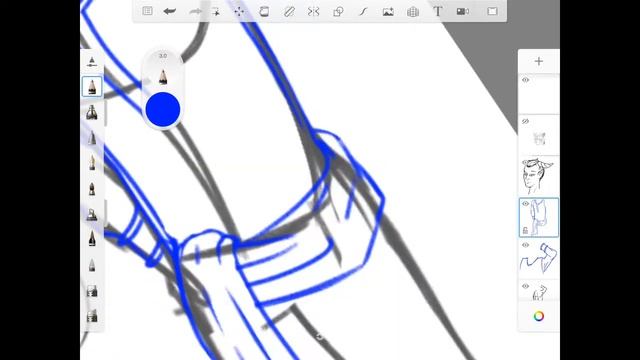Screen dimensions: 640x360
Task: Select the face portrait layer thumbnail
Action: pyautogui.click(x=539, y=176)
